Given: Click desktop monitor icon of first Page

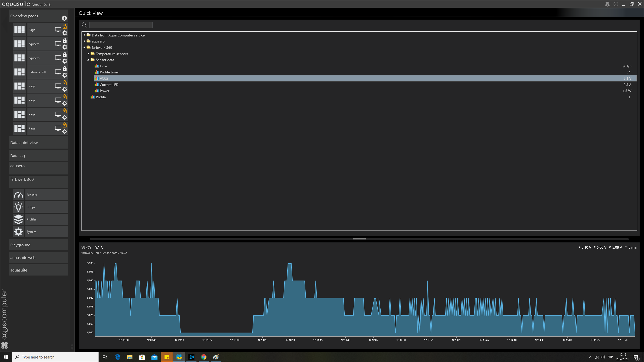Looking at the screenshot, I should click(58, 30).
